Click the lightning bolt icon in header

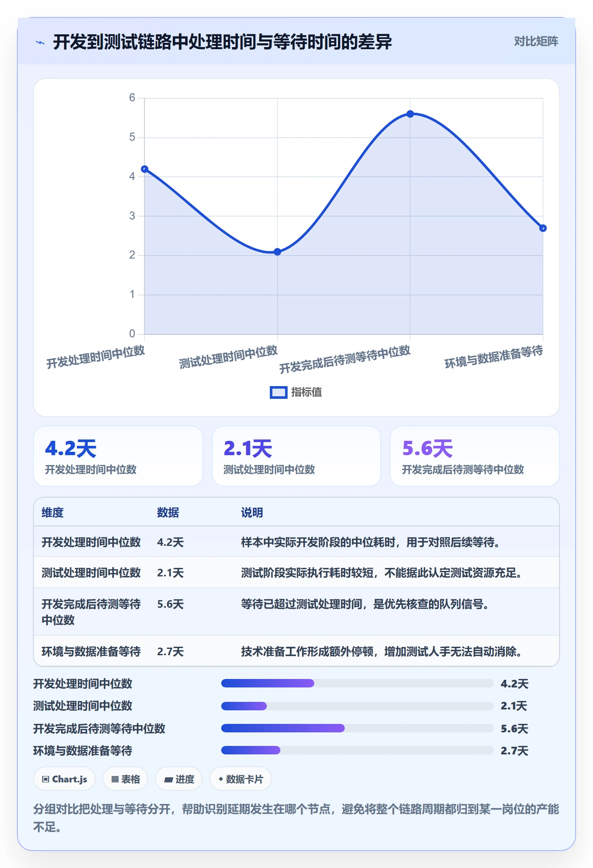[x=40, y=42]
